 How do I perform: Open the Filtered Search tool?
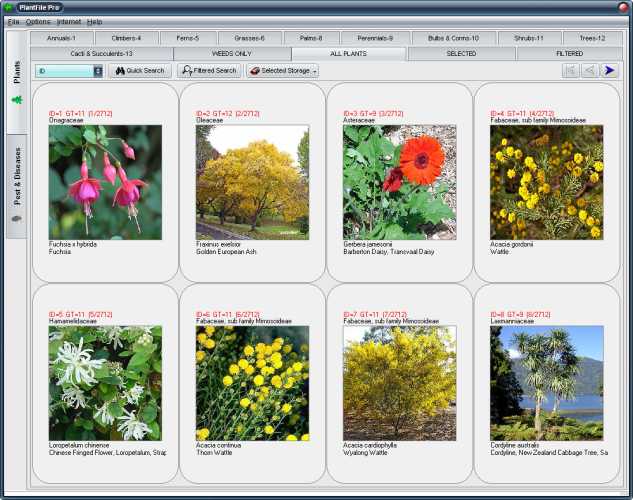209,71
